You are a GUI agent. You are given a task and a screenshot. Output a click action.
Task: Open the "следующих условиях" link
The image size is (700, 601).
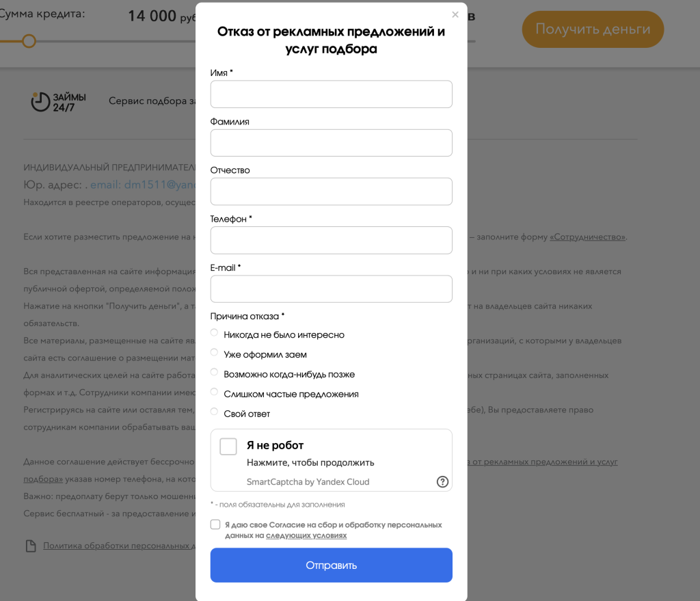click(306, 536)
